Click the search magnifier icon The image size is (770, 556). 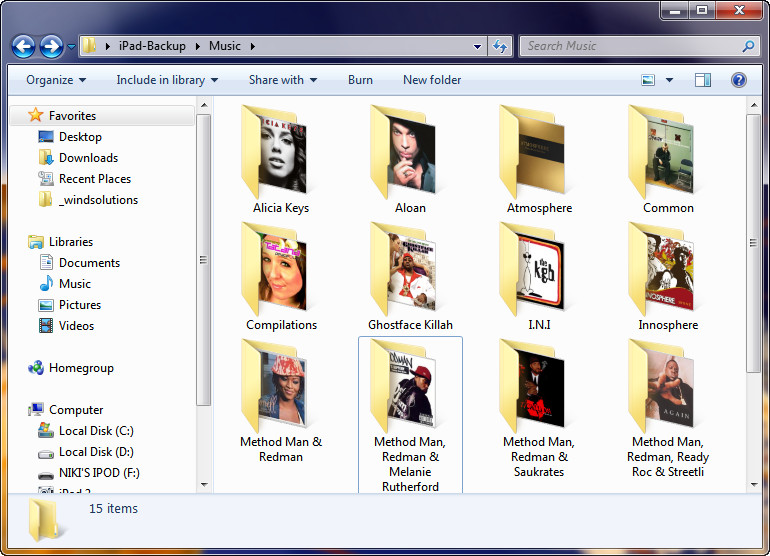point(748,46)
